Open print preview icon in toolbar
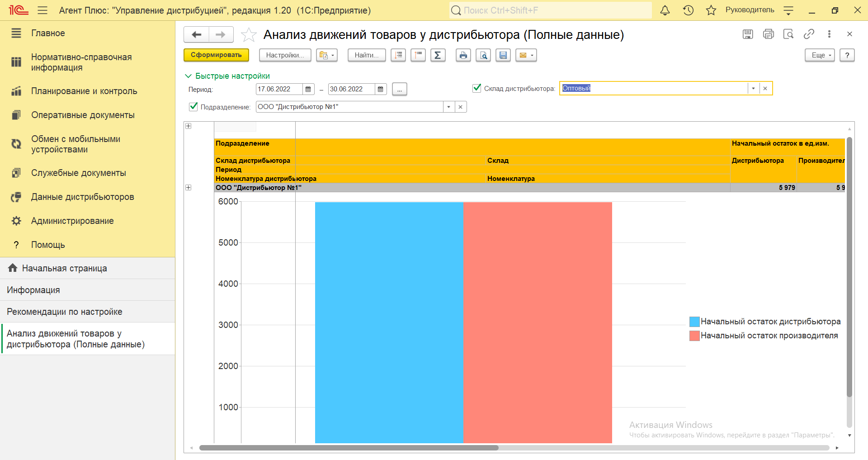 [x=483, y=55]
